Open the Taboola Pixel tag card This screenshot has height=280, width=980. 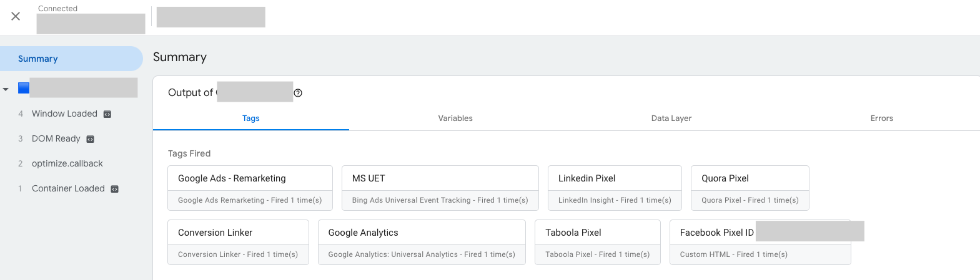pyautogui.click(x=597, y=242)
